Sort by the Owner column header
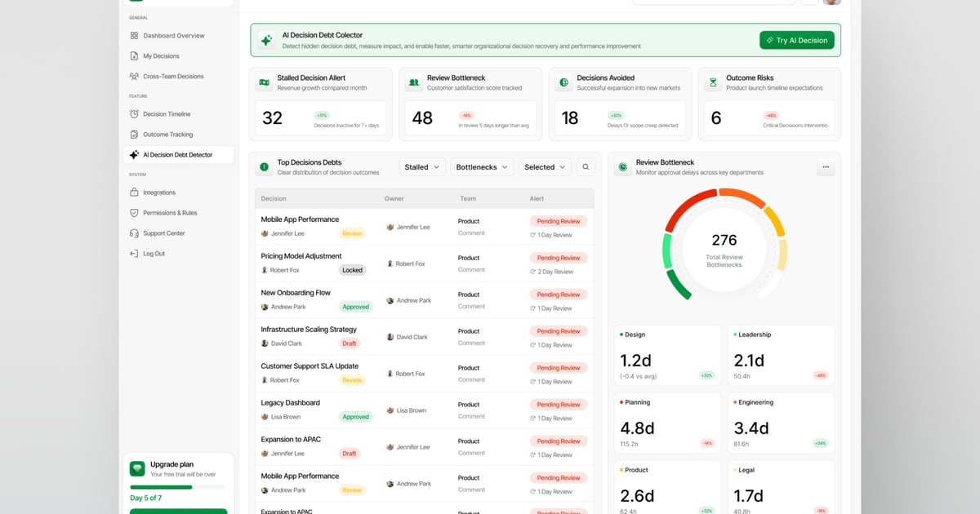This screenshot has height=514, width=980. pos(394,199)
